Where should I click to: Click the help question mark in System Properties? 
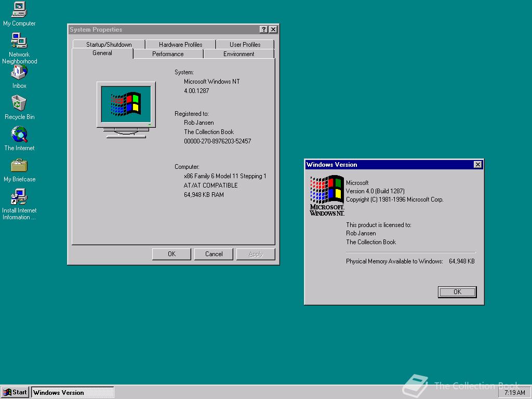pos(263,30)
